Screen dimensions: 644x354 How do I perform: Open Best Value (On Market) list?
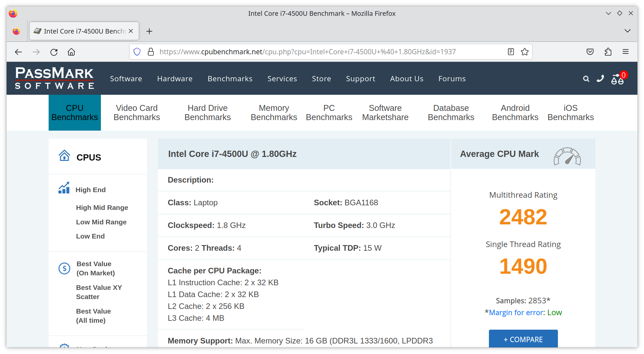click(95, 268)
